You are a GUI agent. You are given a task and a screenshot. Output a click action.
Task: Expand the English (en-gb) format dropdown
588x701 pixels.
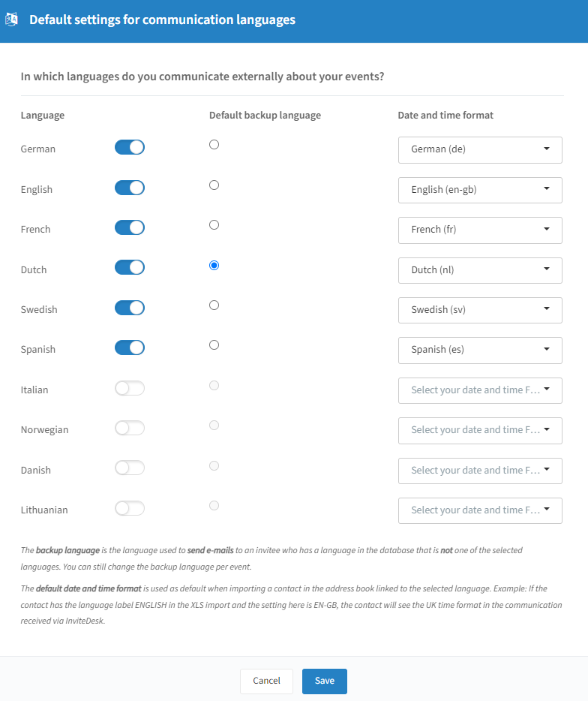[480, 190]
